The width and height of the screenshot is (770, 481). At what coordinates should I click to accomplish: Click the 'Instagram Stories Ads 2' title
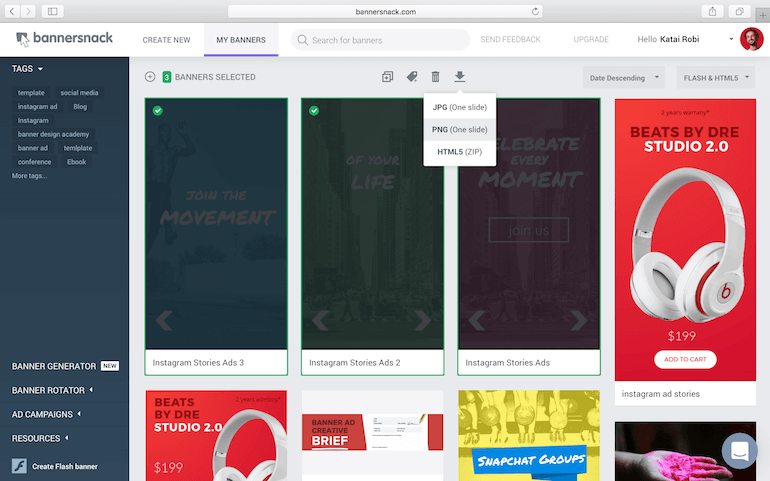point(355,363)
